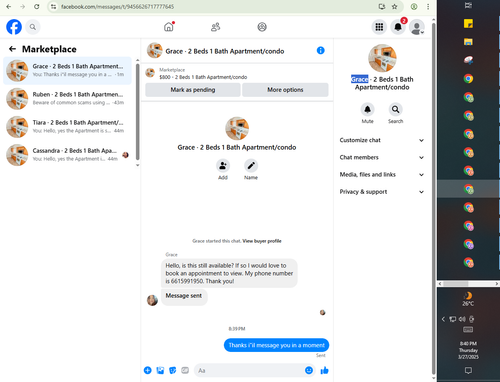Open the Facebook menu grid icon
This screenshot has height=382, width=500.
pyautogui.click(x=379, y=27)
